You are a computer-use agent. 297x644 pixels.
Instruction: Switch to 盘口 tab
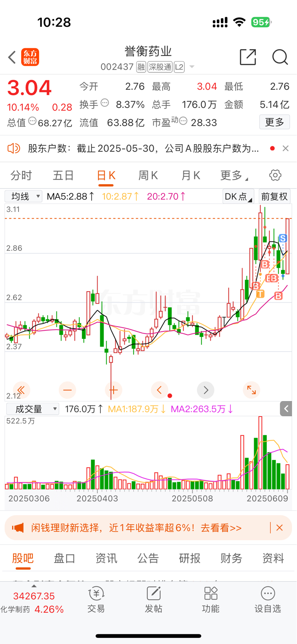(x=64, y=558)
